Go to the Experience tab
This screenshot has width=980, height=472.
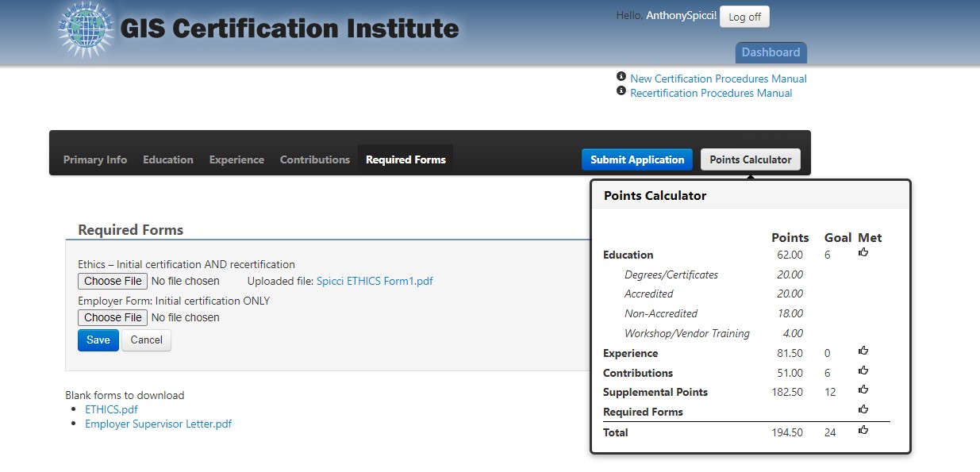pyautogui.click(x=236, y=159)
